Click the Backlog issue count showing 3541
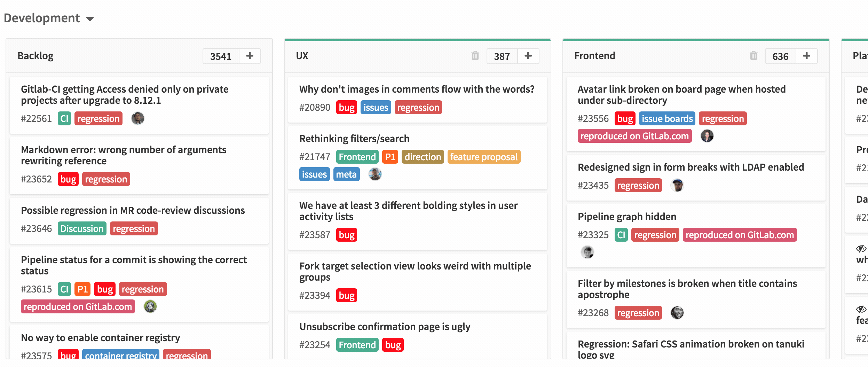Viewport: 868px width, 367px height. [221, 56]
